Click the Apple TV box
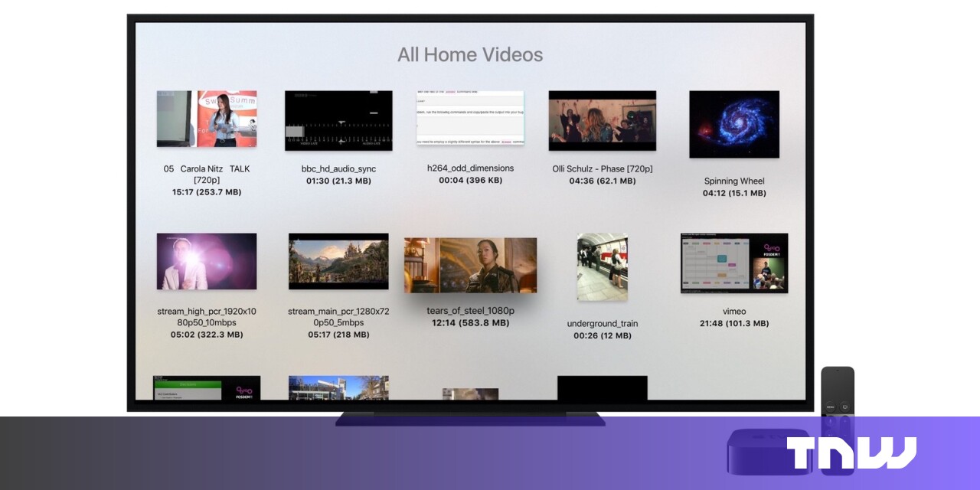The height and width of the screenshot is (490, 980). click(x=769, y=452)
